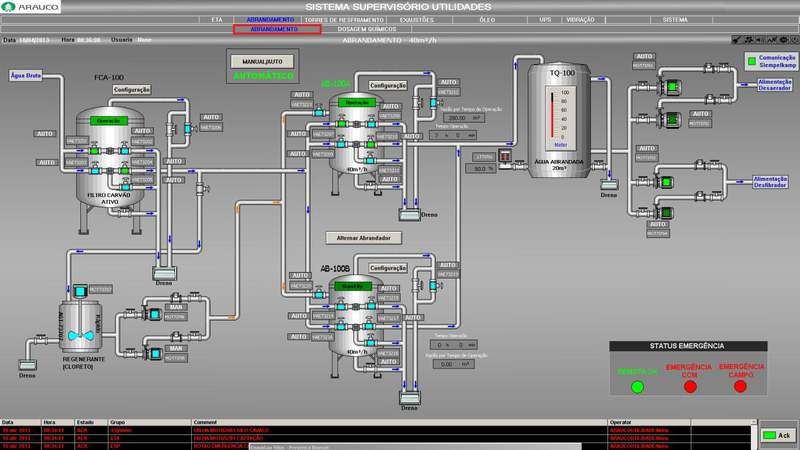This screenshot has height=450, width=800.
Task: Click the Arauco logo
Action: 31,7
